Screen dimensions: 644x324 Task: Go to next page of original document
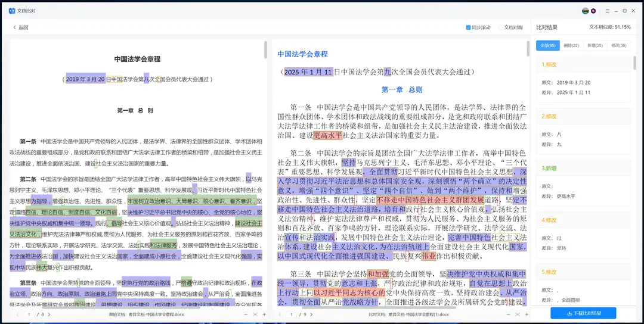[x=49, y=314]
